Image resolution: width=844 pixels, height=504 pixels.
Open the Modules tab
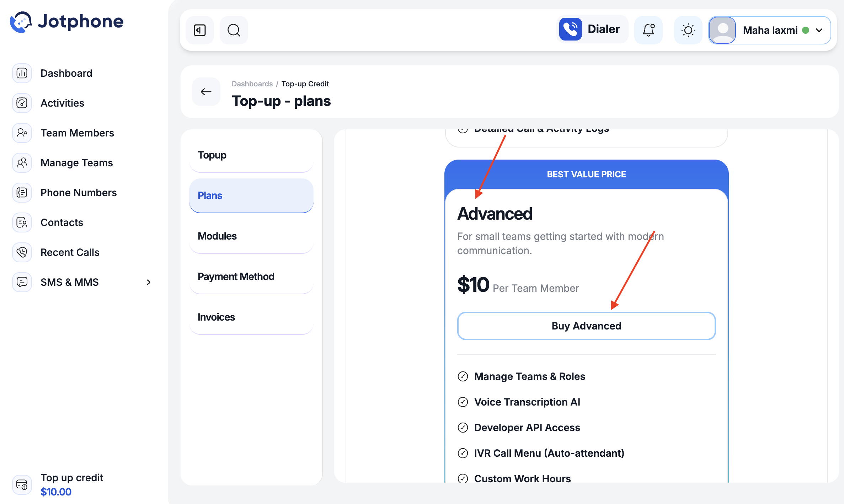tap(251, 236)
